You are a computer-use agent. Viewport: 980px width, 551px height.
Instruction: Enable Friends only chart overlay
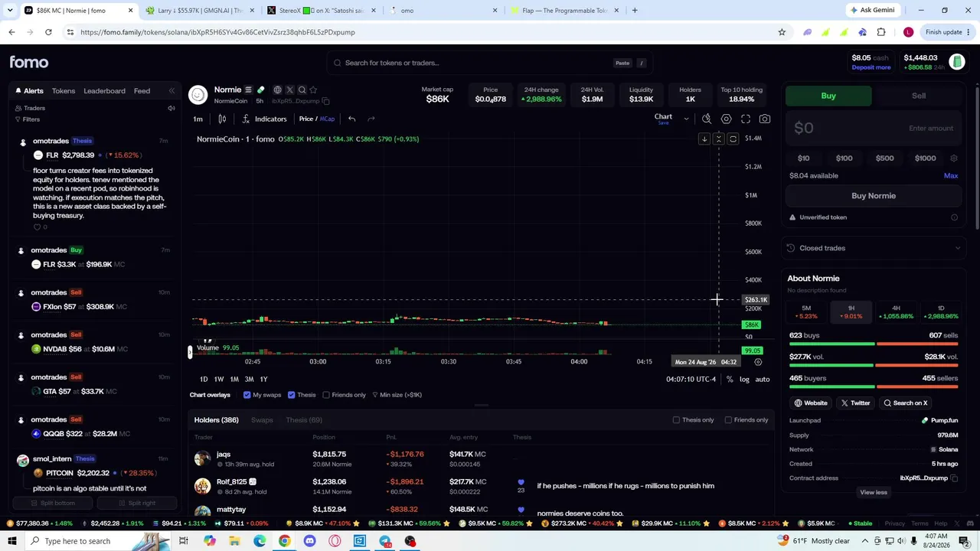click(326, 395)
